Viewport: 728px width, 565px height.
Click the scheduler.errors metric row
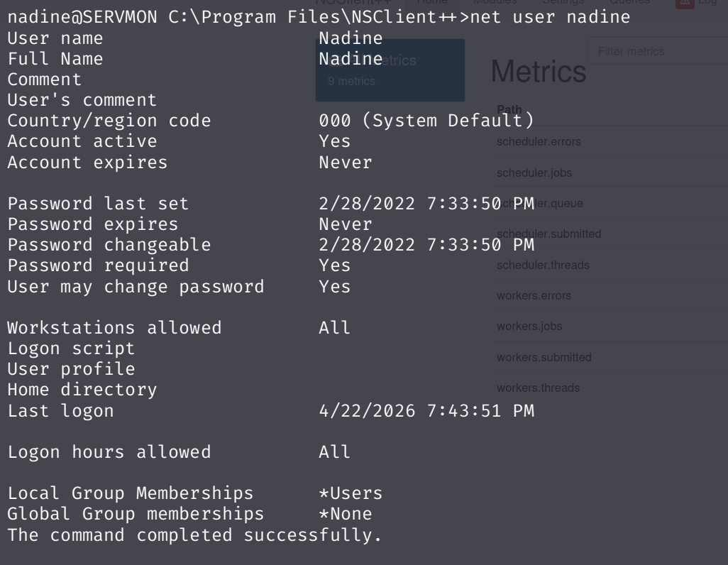539,142
